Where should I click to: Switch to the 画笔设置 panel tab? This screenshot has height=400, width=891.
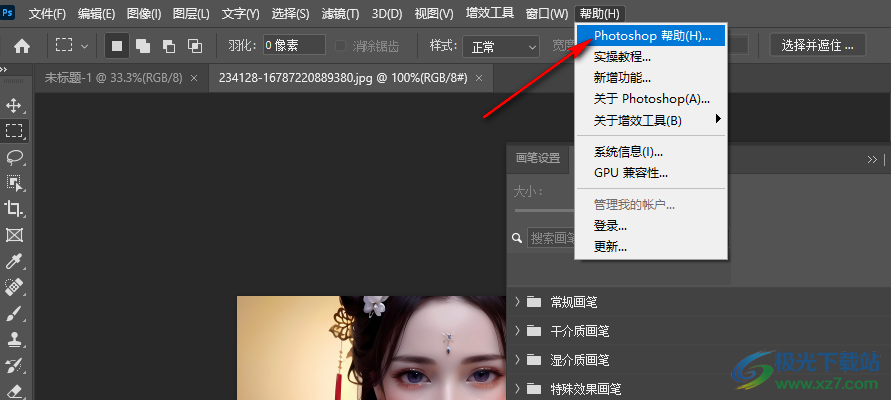(x=538, y=159)
